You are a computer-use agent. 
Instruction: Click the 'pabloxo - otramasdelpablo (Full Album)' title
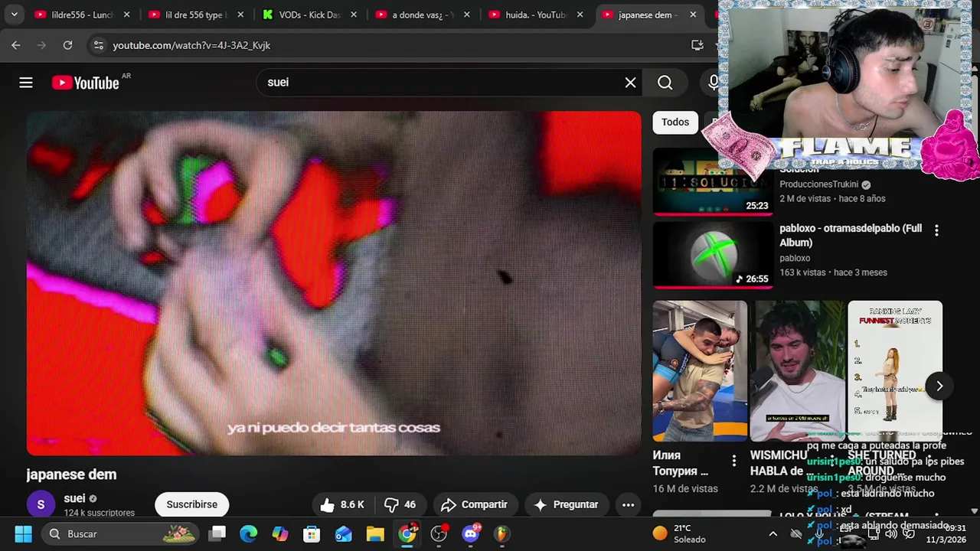(851, 236)
